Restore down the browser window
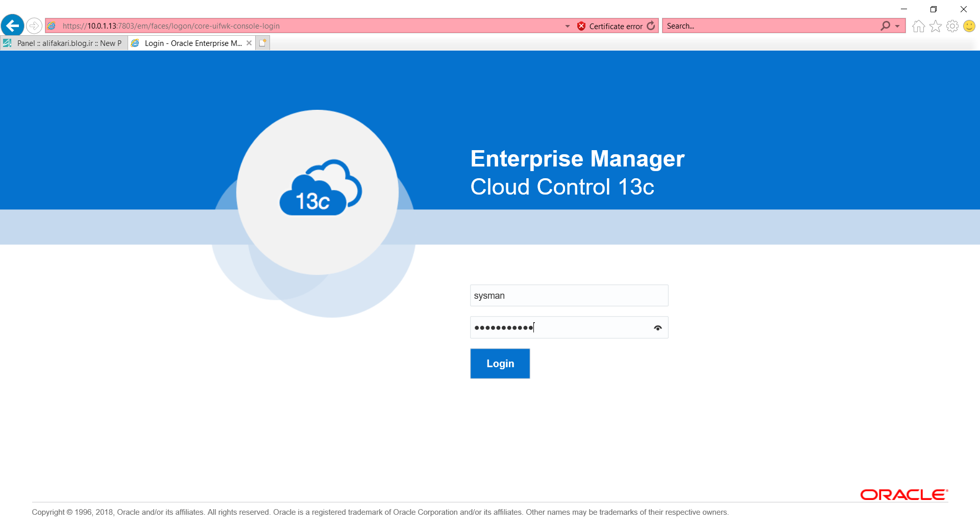The width and height of the screenshot is (980, 526). tap(933, 9)
